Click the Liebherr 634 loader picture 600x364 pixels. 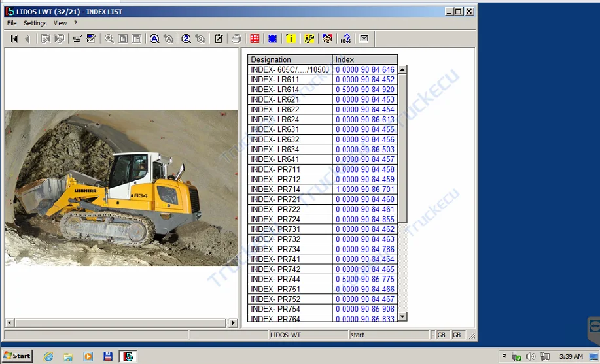tap(122, 188)
